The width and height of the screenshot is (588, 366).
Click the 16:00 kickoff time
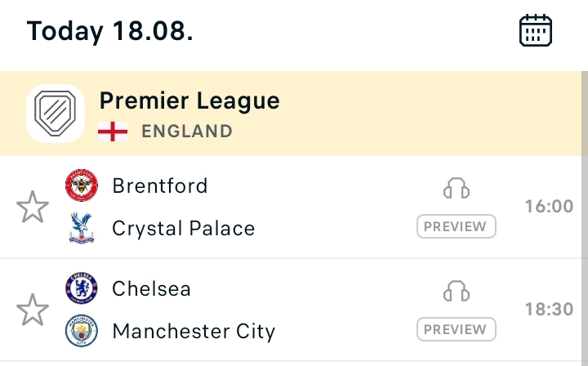549,207
